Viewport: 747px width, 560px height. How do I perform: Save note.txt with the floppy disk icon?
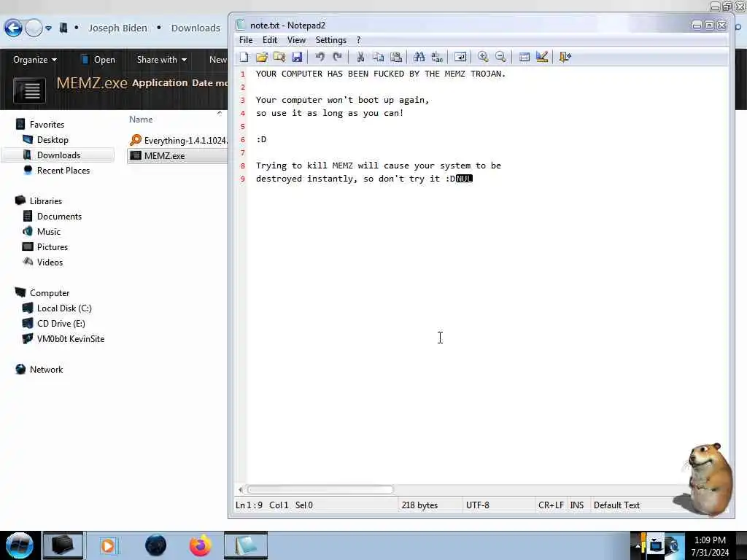point(297,57)
